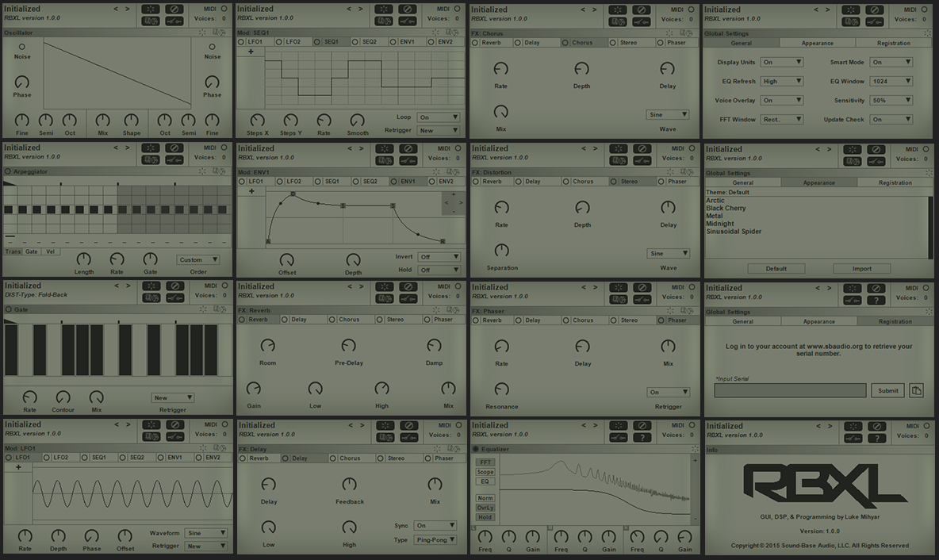Click the previous preset arrow atop the Arpeggiator panel
939x560 pixels.
116,148
